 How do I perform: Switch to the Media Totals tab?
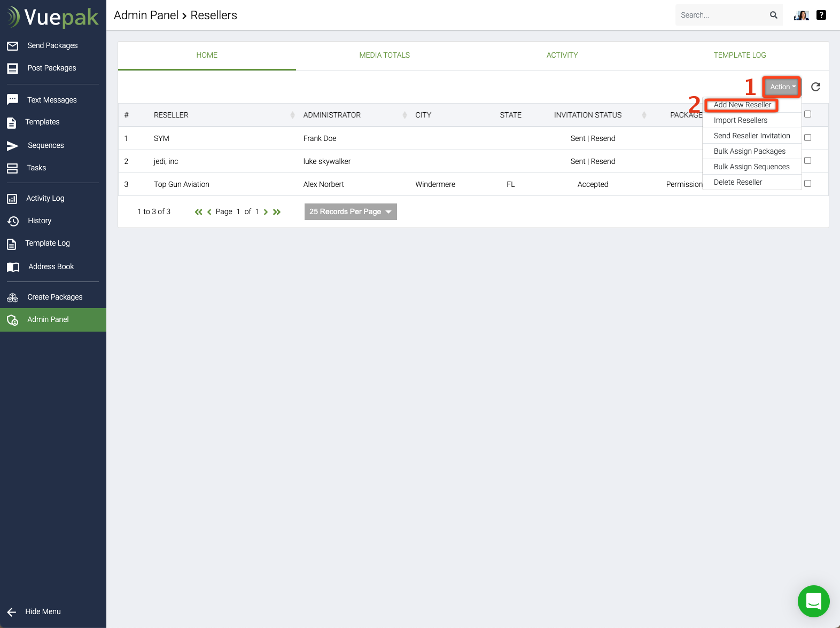tap(384, 55)
